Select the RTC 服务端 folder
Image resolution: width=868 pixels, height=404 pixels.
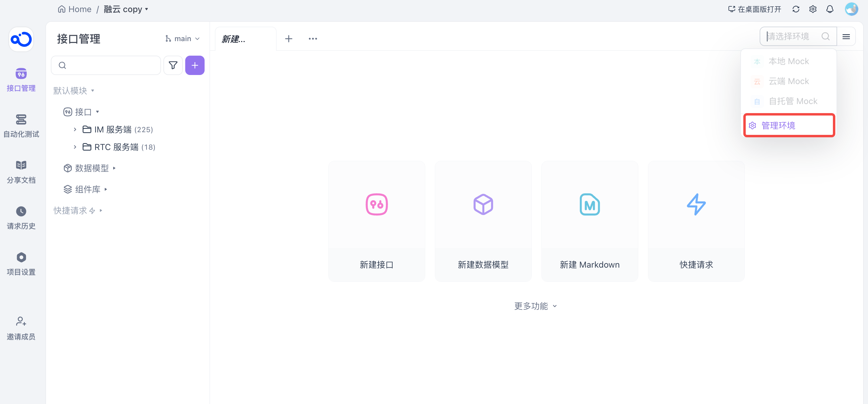119,147
